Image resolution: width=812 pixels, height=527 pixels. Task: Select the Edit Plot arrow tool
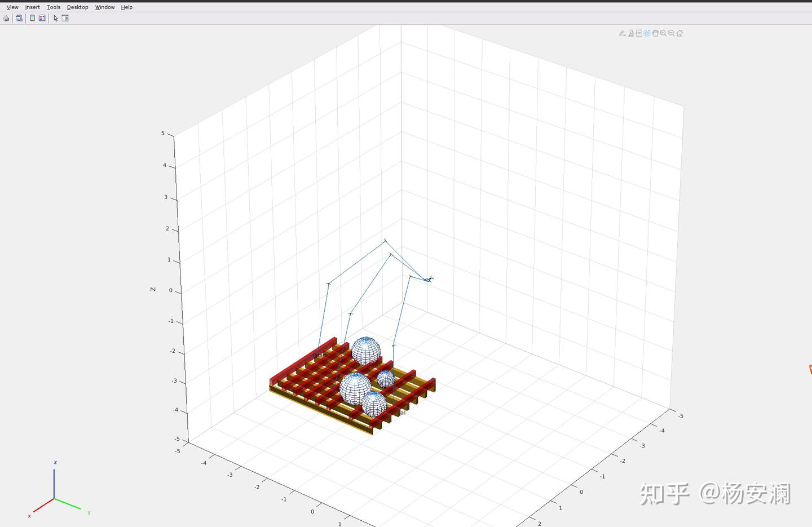point(56,18)
